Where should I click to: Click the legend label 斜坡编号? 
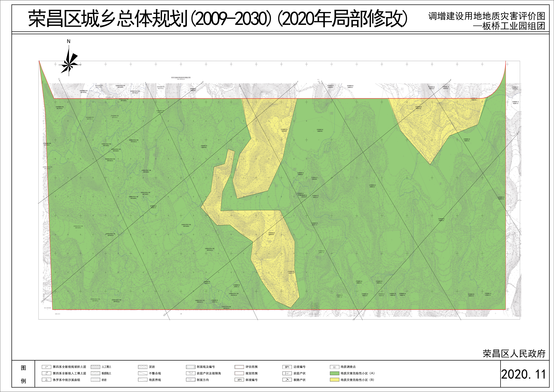coord(252,380)
